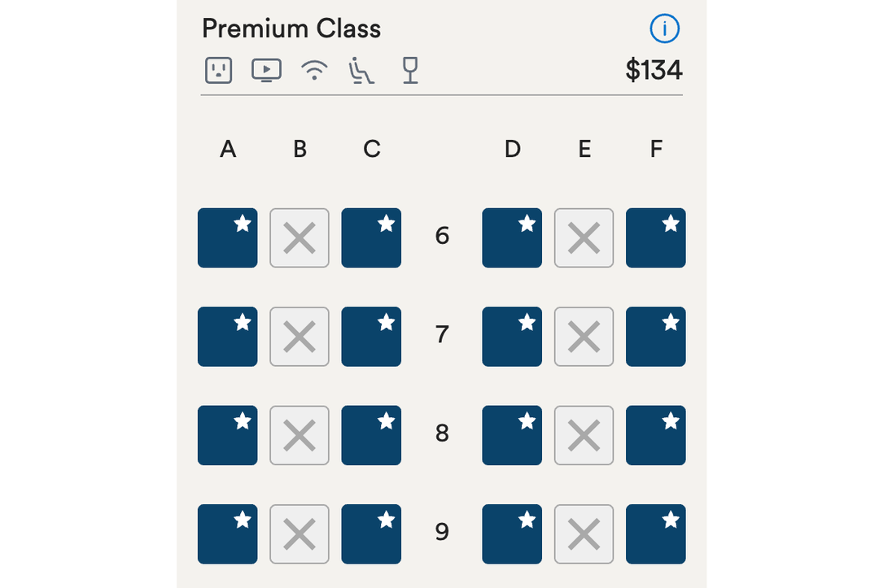The image size is (879, 588).
Task: Click column header D
Action: 512,149
